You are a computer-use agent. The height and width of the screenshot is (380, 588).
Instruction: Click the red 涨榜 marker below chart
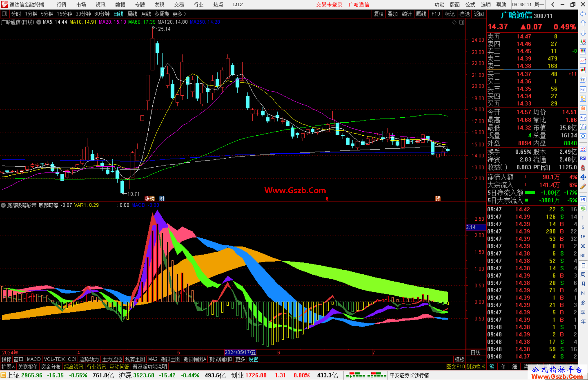(149, 199)
